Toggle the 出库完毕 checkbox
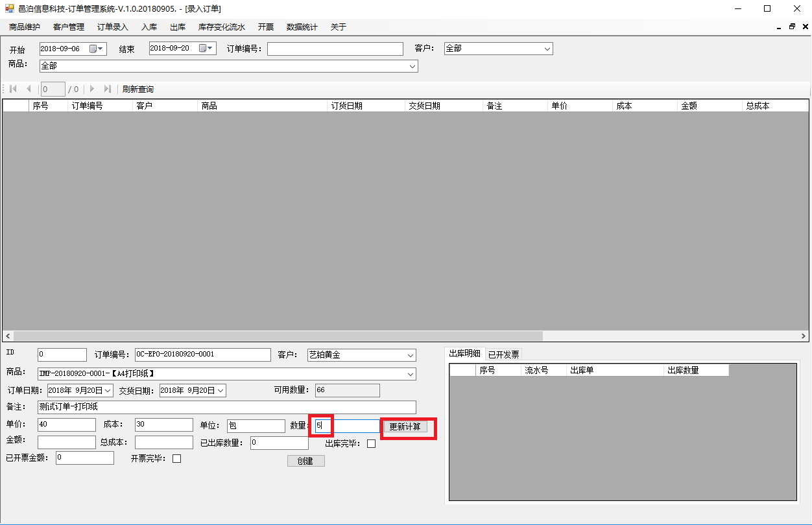This screenshot has width=812, height=525. (371, 444)
